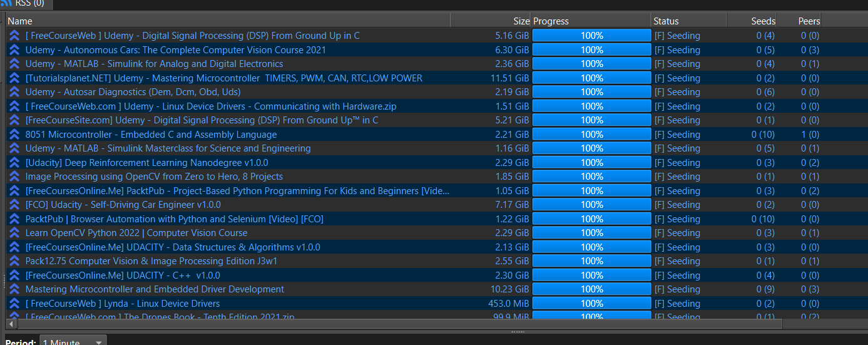Viewport: 868px width, 345px height.
Task: Switch to the RSS (0) tab
Action: pyautogui.click(x=26, y=4)
